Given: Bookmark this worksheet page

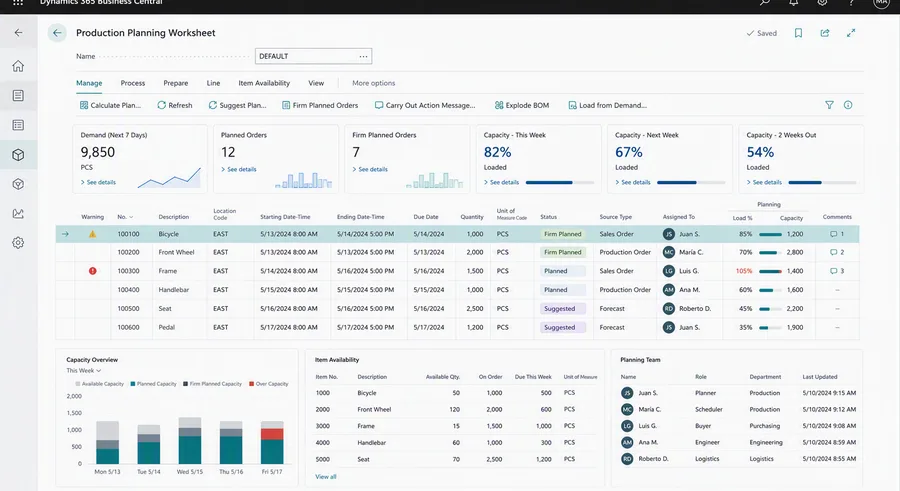Looking at the screenshot, I should 798,33.
